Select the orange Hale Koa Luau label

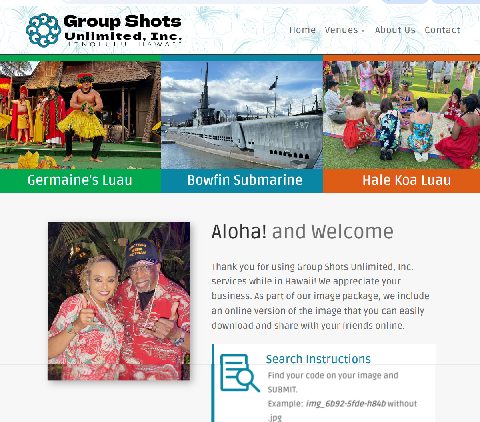click(402, 180)
